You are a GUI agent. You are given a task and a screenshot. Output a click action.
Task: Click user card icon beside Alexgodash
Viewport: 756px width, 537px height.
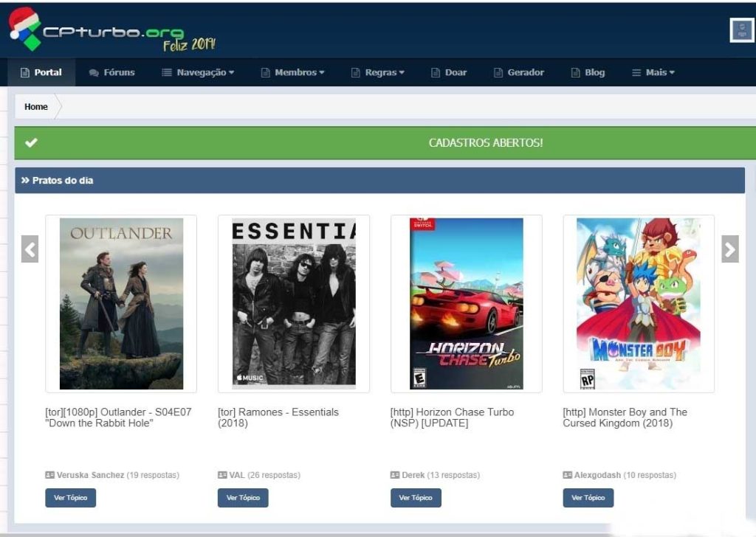[x=568, y=475]
